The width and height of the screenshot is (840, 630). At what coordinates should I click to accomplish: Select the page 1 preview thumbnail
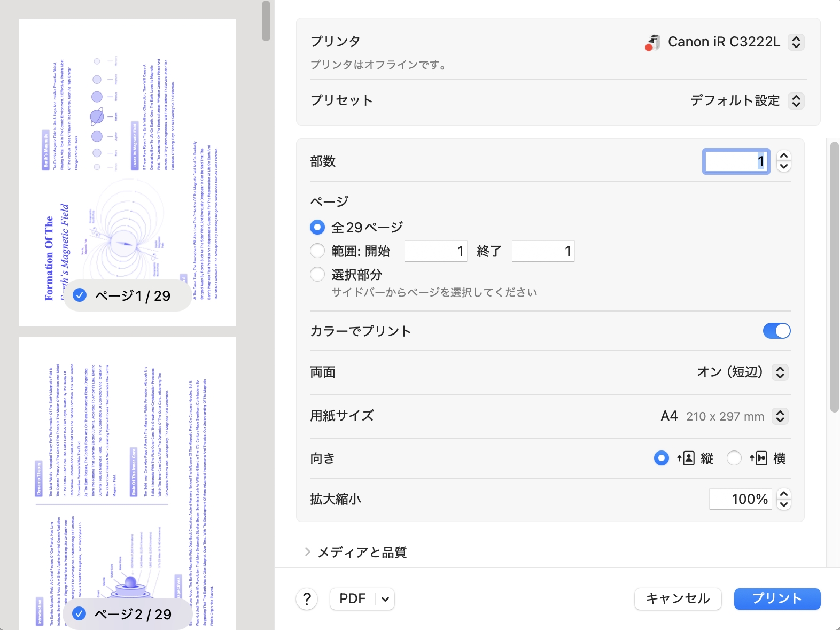pos(128,173)
